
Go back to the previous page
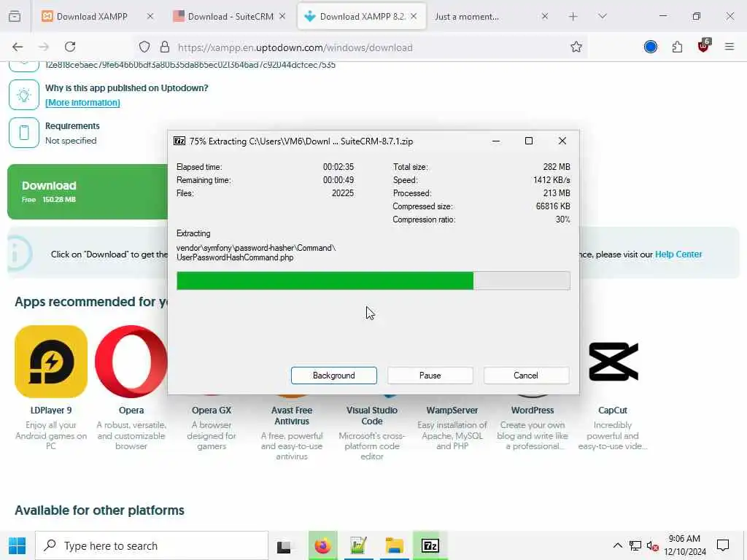pos(18,47)
